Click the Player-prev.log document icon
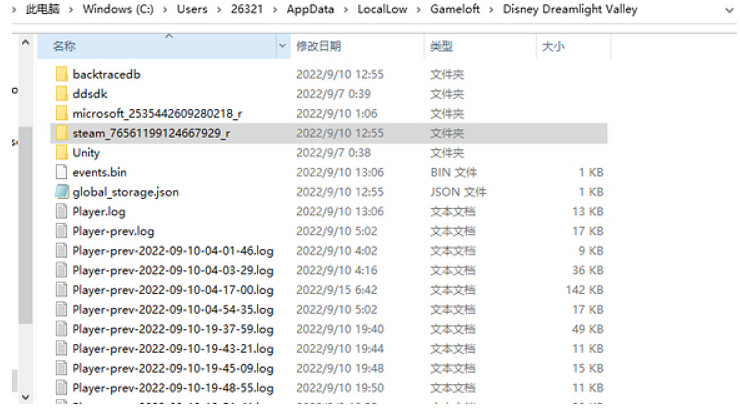The image size is (740, 410). click(x=61, y=230)
